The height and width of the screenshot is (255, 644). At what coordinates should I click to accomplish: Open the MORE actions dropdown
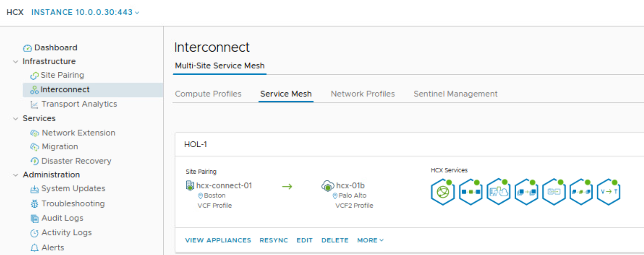[x=370, y=240]
